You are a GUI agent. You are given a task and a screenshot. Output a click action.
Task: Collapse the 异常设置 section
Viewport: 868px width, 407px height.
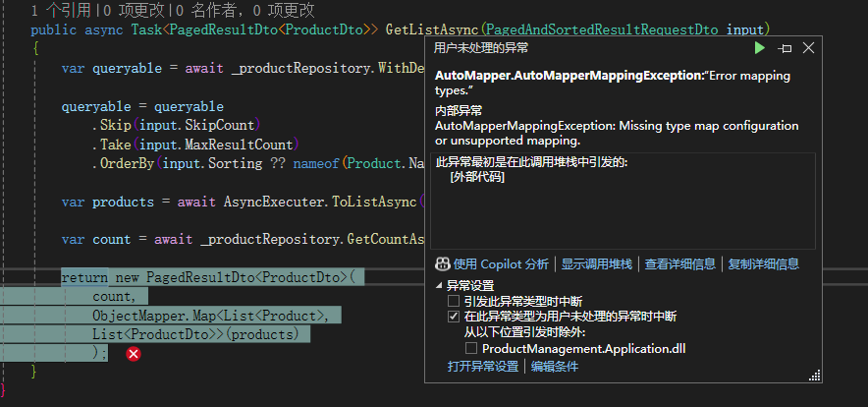[440, 286]
